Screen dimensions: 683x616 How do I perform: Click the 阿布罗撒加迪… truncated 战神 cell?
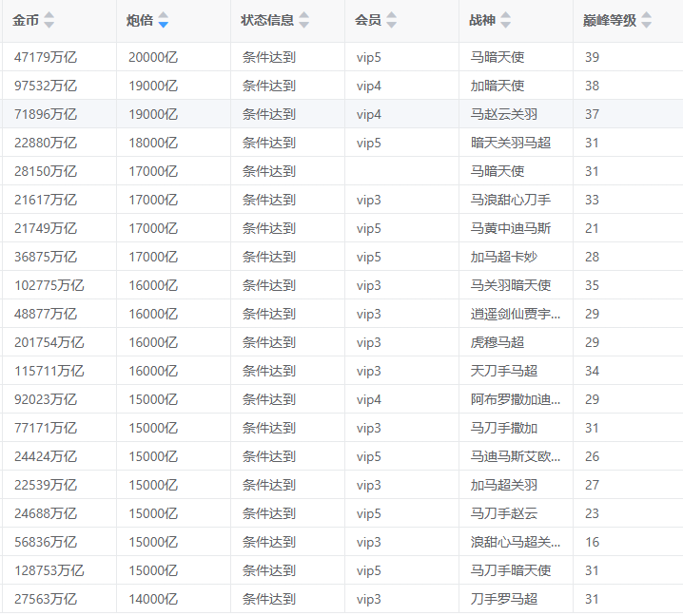pos(516,399)
